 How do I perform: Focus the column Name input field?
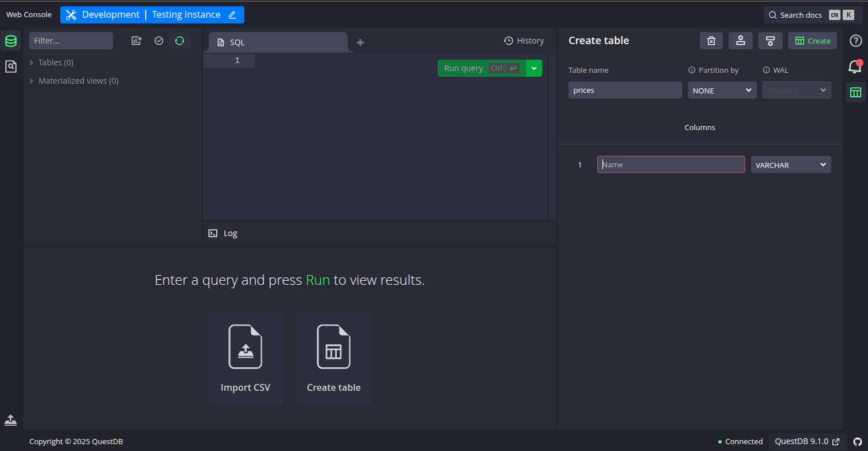671,164
